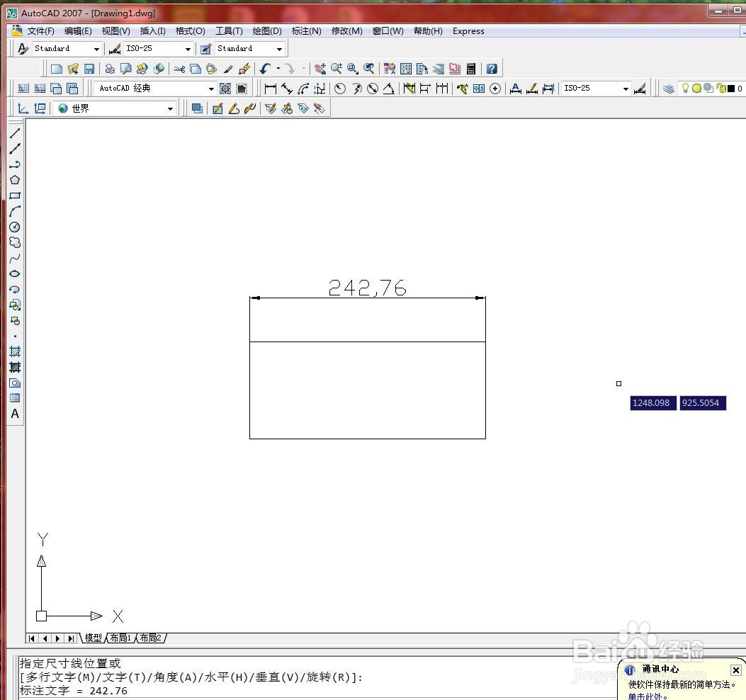
Task: Open the 修改(M) menu
Action: click(x=347, y=31)
